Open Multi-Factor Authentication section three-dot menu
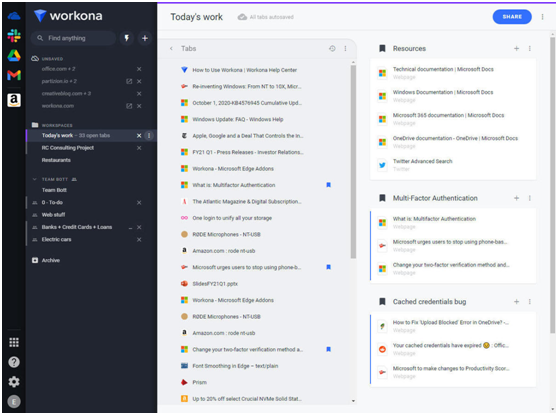This screenshot has height=415, width=558. click(x=530, y=198)
